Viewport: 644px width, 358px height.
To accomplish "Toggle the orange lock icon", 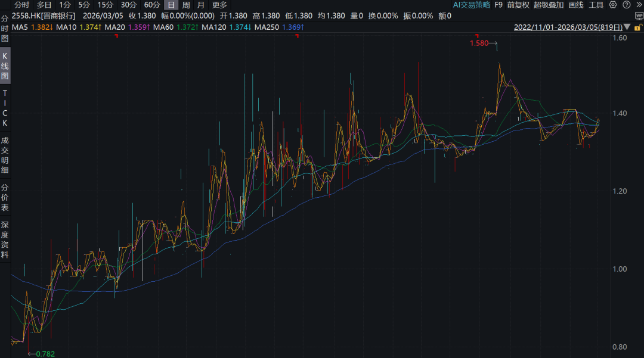I will pos(638,27).
